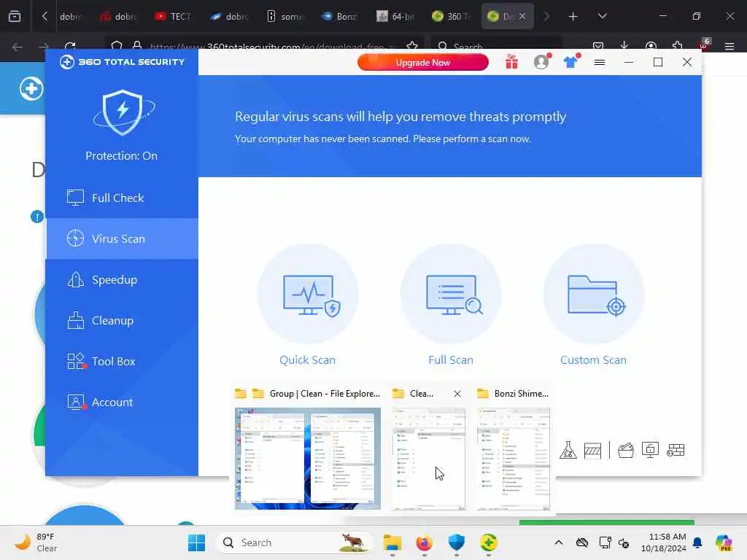Viewport: 747px width, 560px height.
Task: Select Virus Scan in the sidebar
Action: (122, 238)
